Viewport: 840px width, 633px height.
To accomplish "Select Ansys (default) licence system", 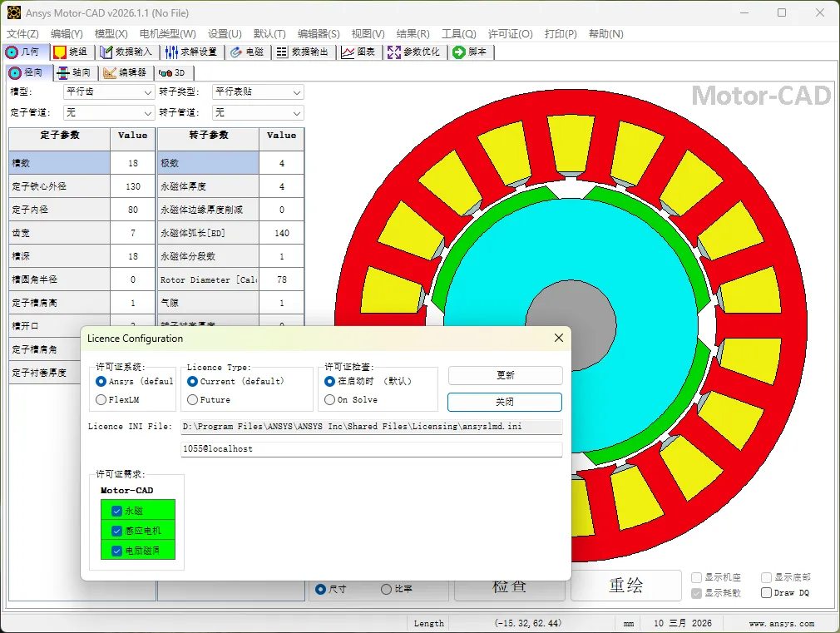I will [101, 381].
